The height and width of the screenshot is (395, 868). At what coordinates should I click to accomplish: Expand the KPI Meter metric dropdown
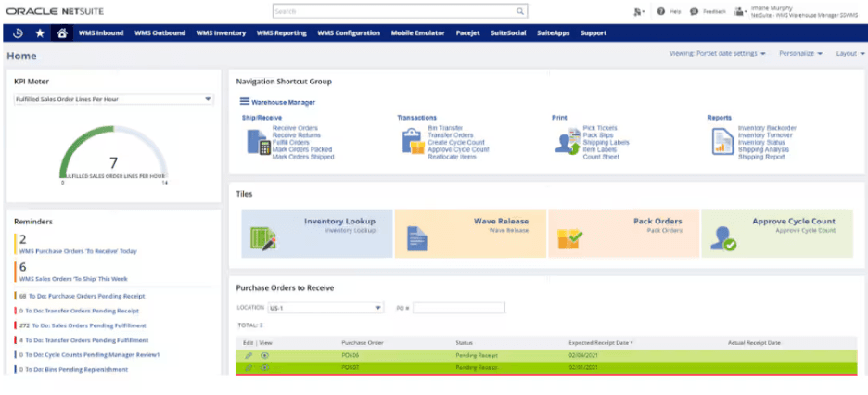click(x=208, y=98)
